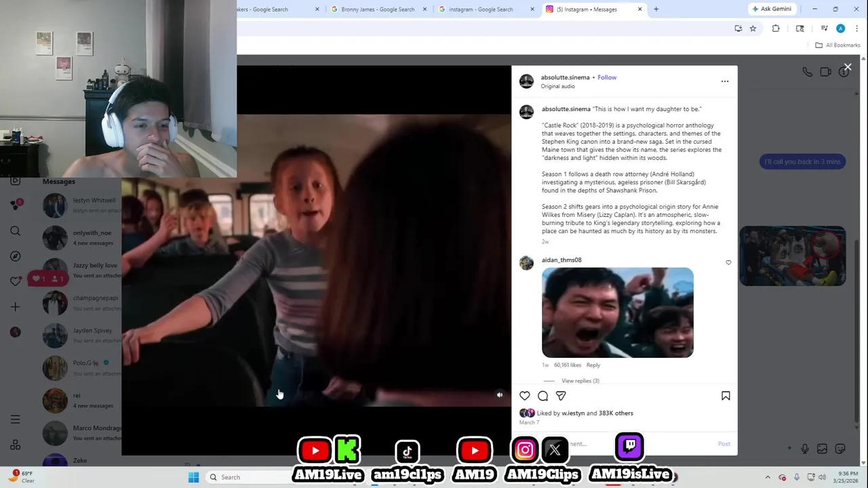
Task: Mute or unmute the reel's audio
Action: coord(500,394)
